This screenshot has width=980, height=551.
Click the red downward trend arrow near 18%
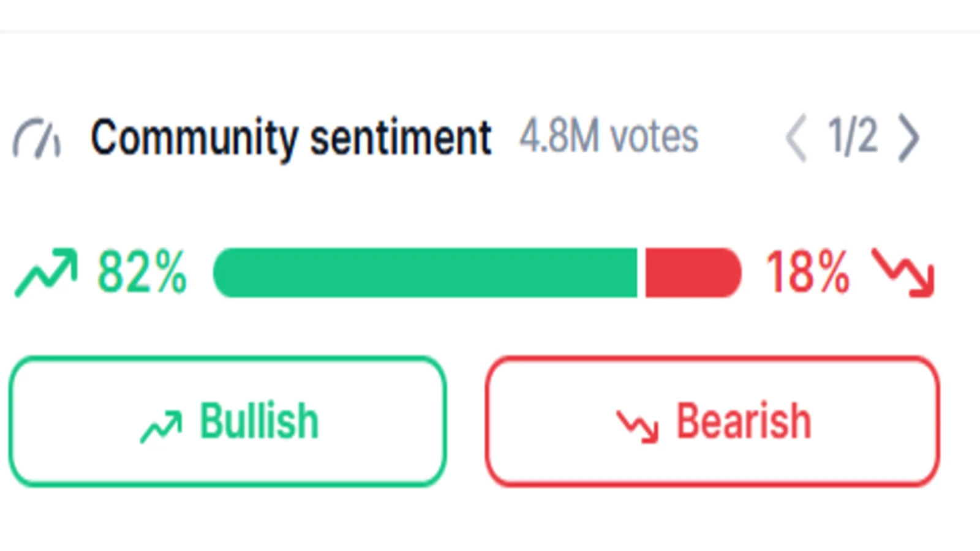click(x=903, y=273)
